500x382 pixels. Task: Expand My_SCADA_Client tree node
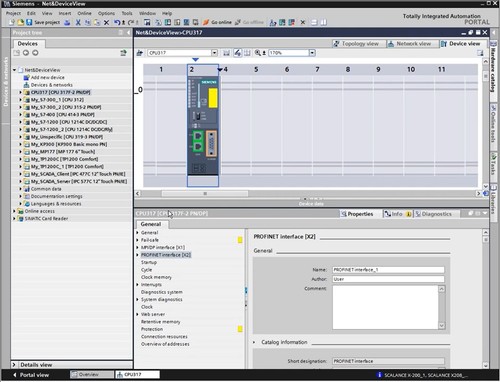tap(20, 174)
